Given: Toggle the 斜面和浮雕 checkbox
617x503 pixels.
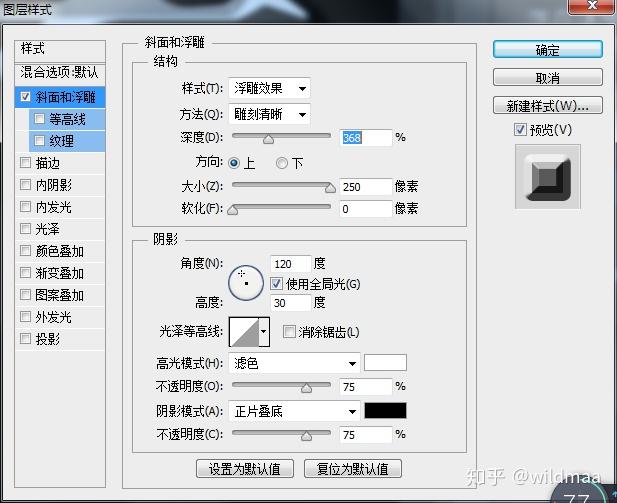Looking at the screenshot, I should (x=26, y=97).
